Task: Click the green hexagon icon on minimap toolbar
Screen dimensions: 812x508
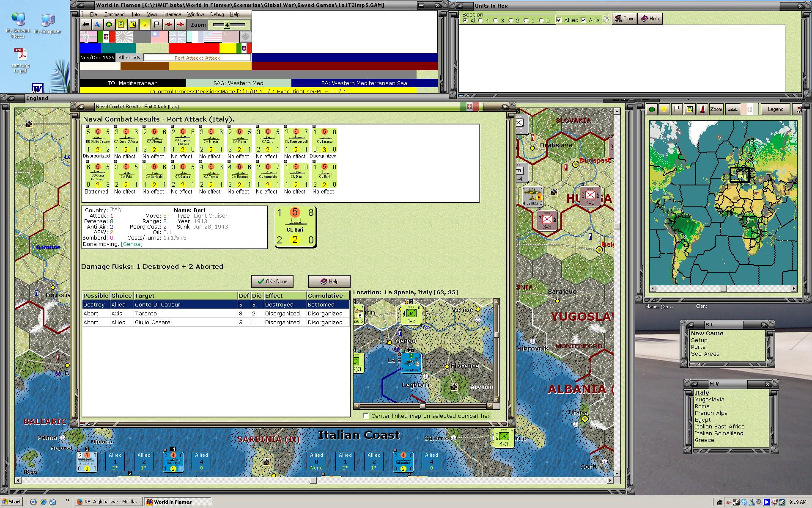Action: pyautogui.click(x=652, y=109)
